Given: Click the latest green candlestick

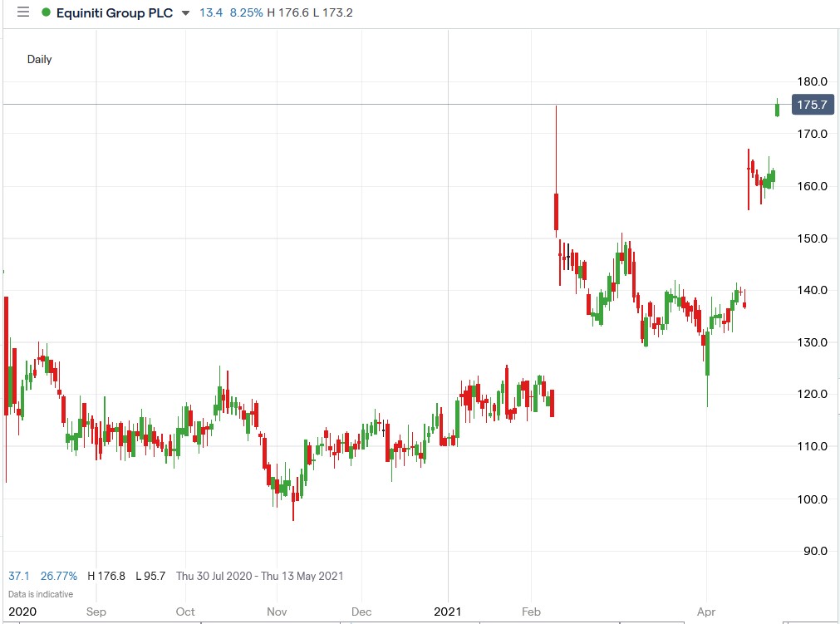Looking at the screenshot, I should 778,108.
